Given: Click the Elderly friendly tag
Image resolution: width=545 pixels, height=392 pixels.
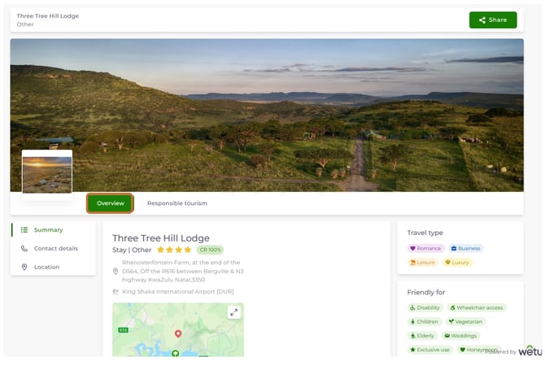Looking at the screenshot, I should tap(422, 336).
